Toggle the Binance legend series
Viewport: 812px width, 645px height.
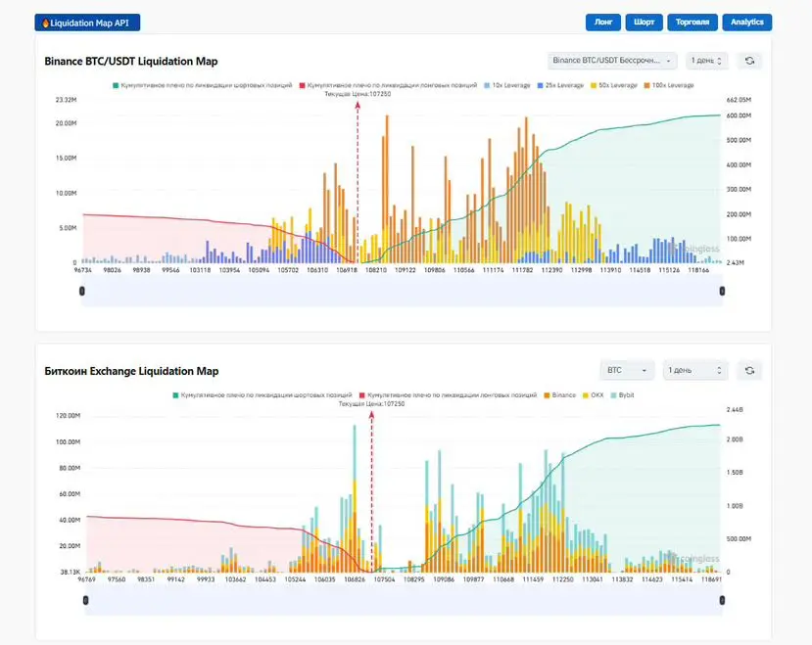click(560, 395)
